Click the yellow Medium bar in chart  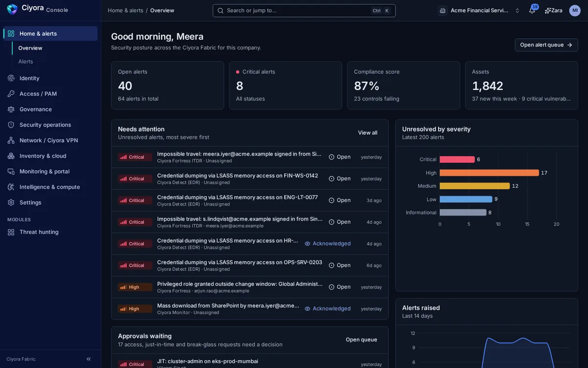pos(475,186)
